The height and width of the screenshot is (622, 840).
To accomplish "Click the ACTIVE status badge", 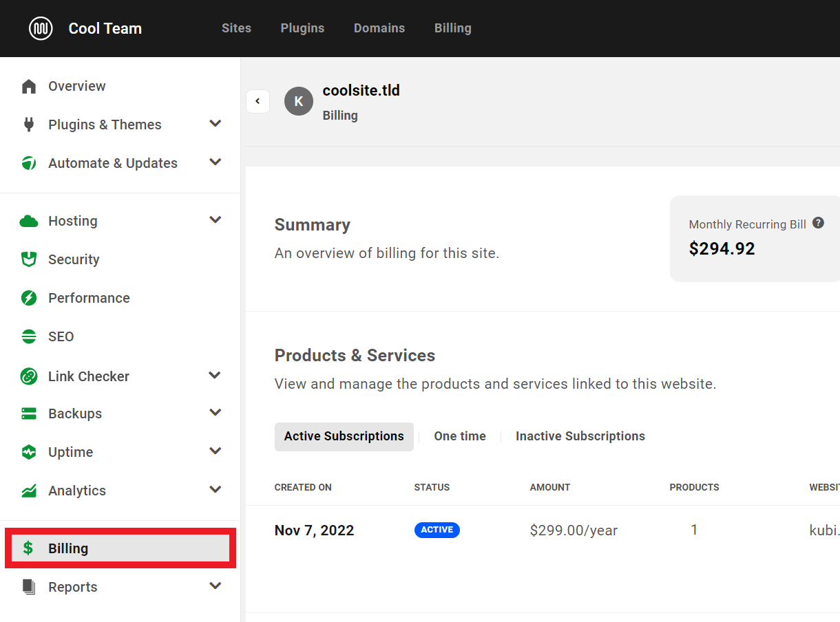I will (x=437, y=530).
